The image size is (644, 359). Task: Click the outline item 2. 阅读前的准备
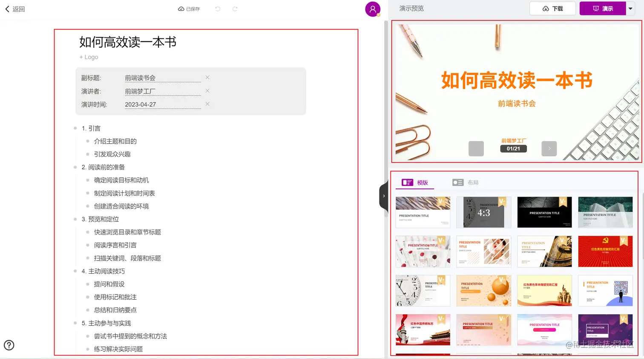pyautogui.click(x=103, y=167)
